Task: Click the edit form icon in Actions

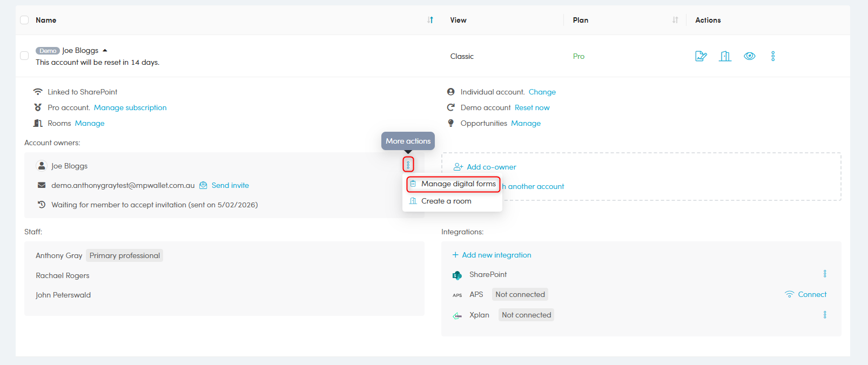Action: point(701,56)
